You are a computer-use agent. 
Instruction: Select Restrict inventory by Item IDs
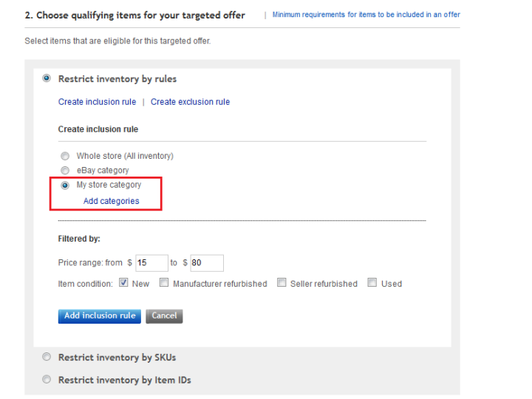(47, 380)
